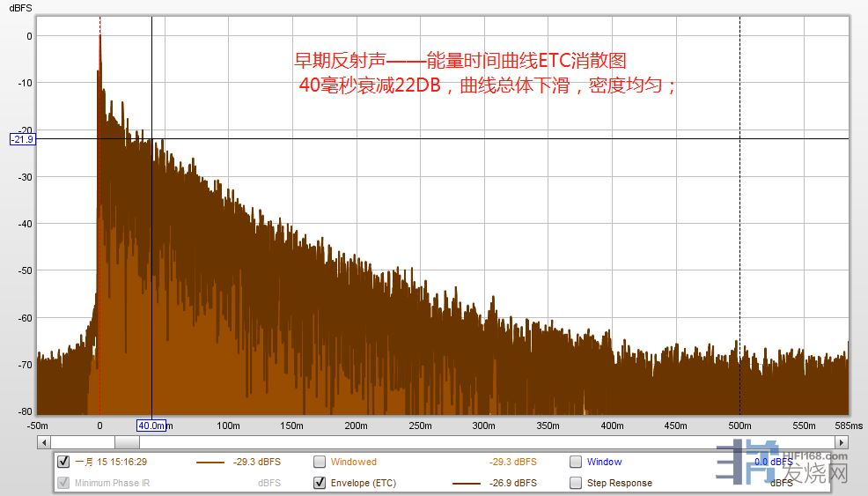
Task: Click the Envelope (ETC) line colour sample
Action: 466,484
